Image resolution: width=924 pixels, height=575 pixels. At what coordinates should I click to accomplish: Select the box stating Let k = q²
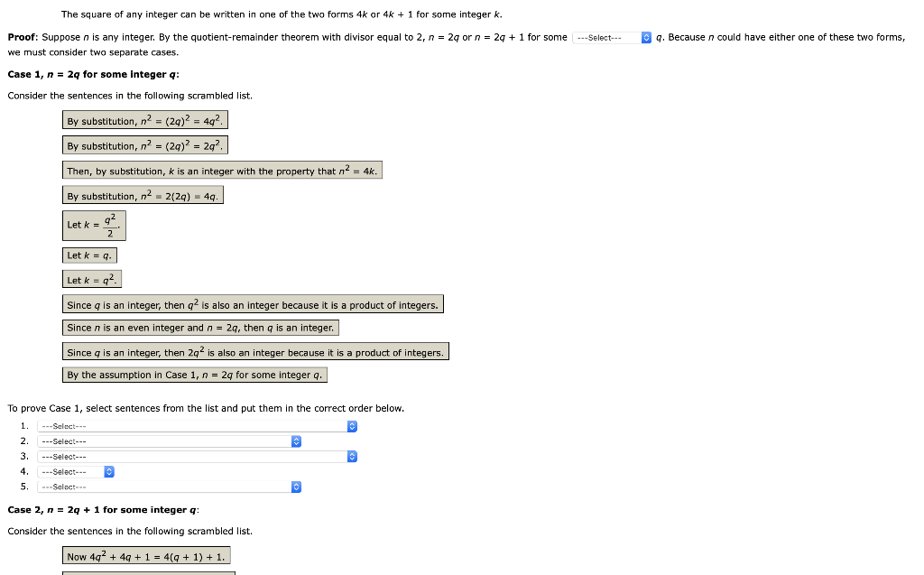[x=93, y=279]
